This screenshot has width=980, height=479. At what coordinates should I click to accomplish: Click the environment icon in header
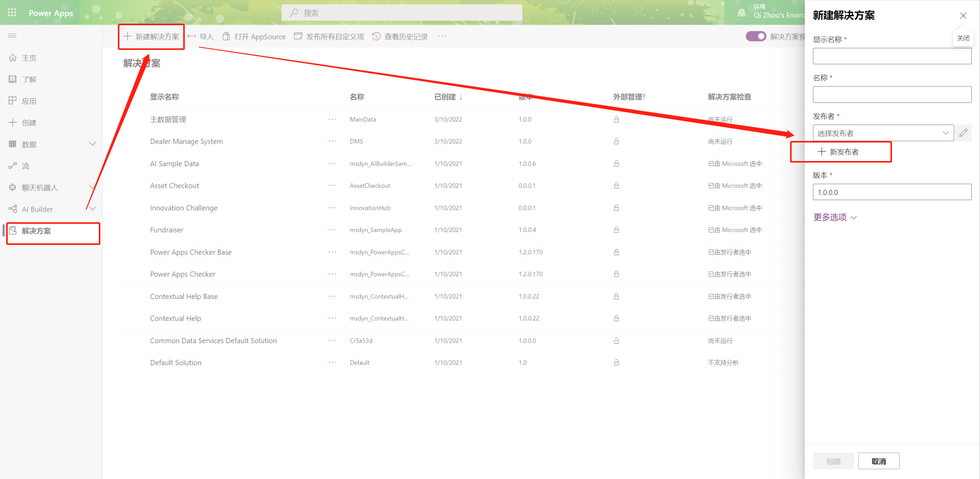click(x=742, y=12)
